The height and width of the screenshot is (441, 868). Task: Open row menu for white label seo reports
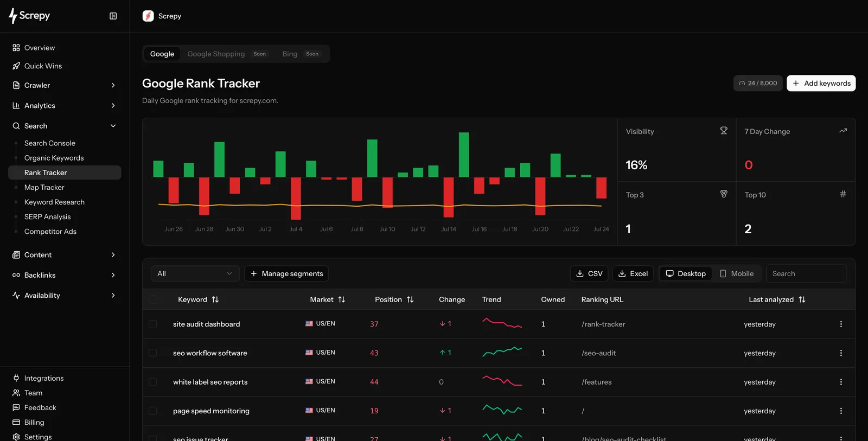tap(841, 382)
